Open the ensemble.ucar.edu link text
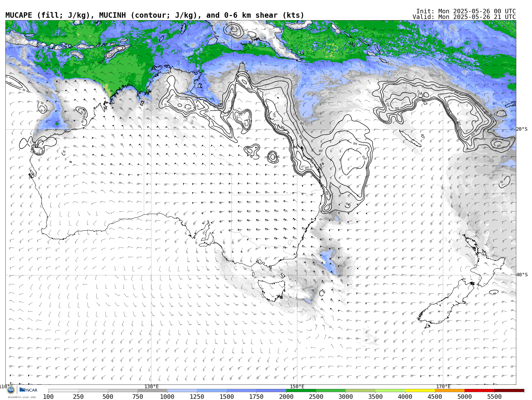The image size is (532, 400). coord(22,397)
